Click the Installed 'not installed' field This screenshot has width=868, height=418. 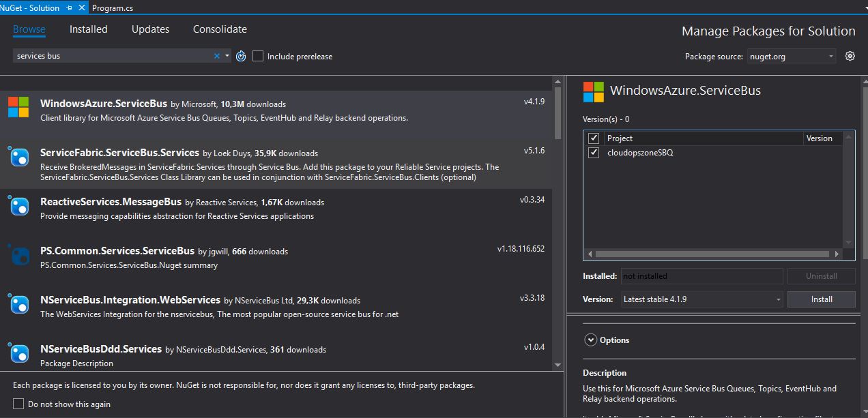(x=701, y=276)
